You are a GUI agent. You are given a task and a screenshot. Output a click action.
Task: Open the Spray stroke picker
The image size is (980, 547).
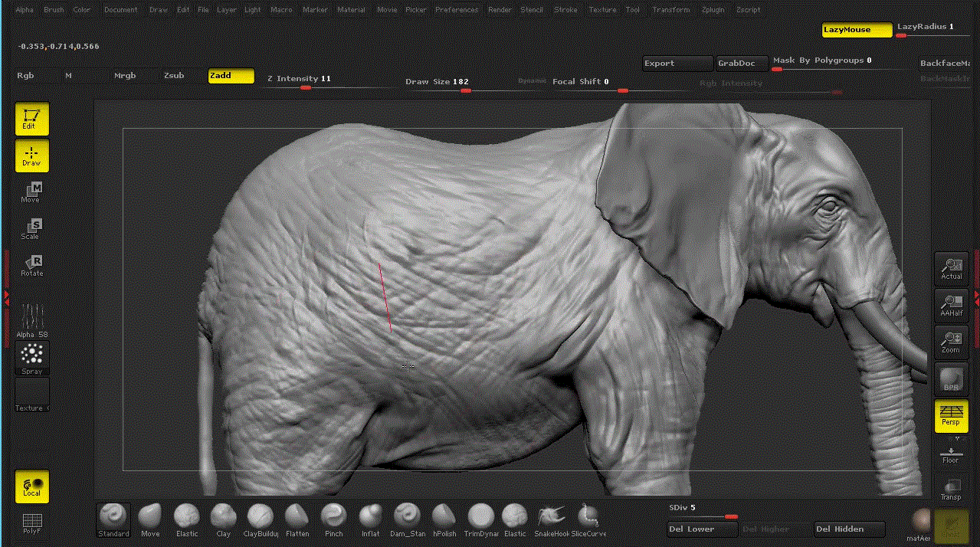(32, 358)
